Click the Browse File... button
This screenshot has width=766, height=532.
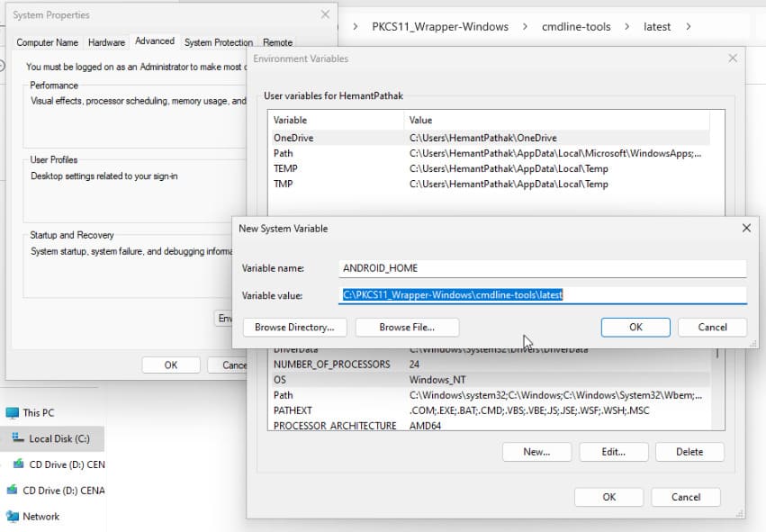(x=407, y=328)
